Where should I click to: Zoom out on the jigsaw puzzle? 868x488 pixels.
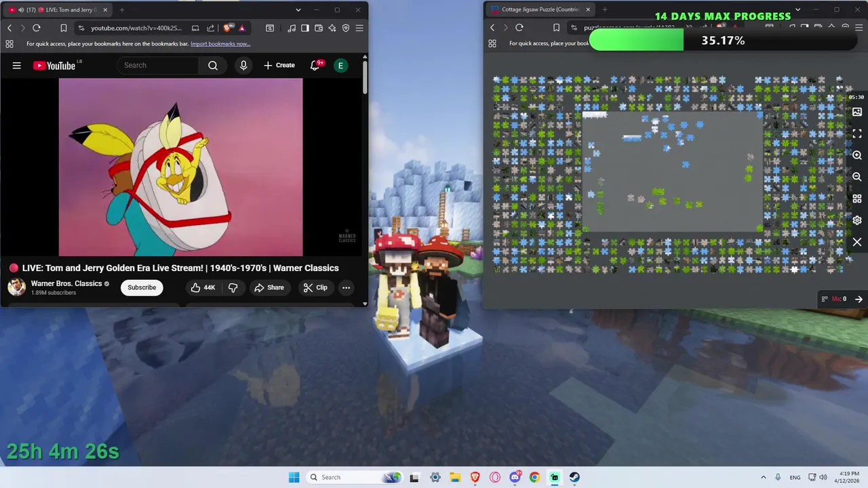coord(857,177)
